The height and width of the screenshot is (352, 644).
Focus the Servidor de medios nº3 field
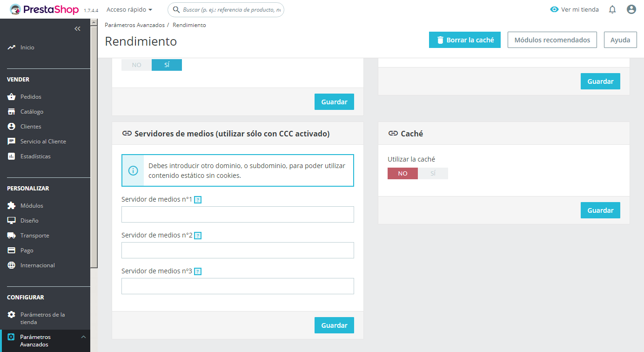pyautogui.click(x=238, y=286)
